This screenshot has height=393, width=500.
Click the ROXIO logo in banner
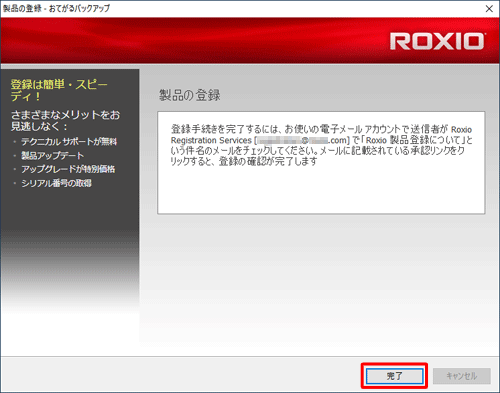coord(437,41)
